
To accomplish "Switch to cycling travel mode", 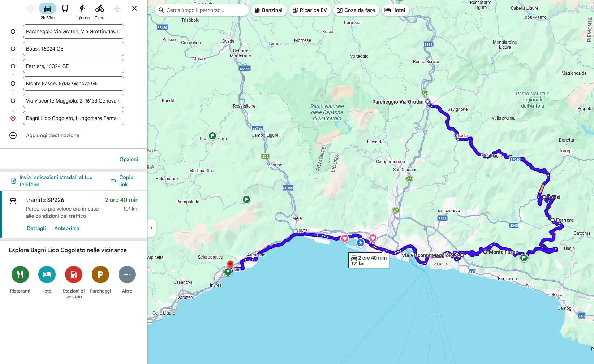I will tap(100, 8).
